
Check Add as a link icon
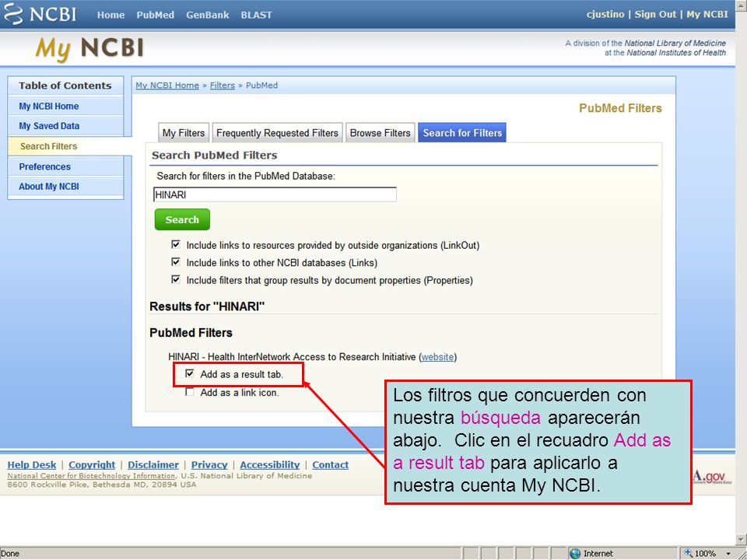tap(190, 392)
